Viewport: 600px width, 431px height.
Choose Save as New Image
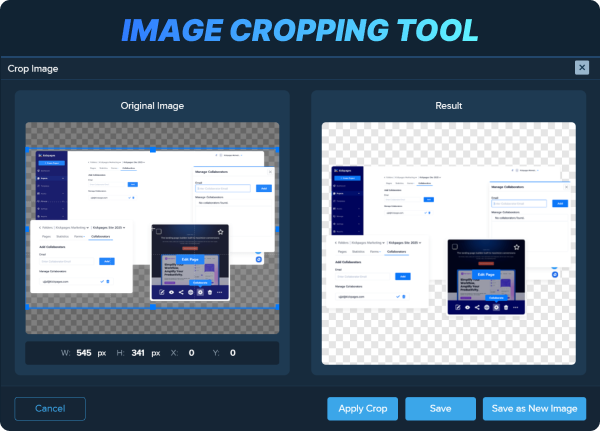(534, 408)
